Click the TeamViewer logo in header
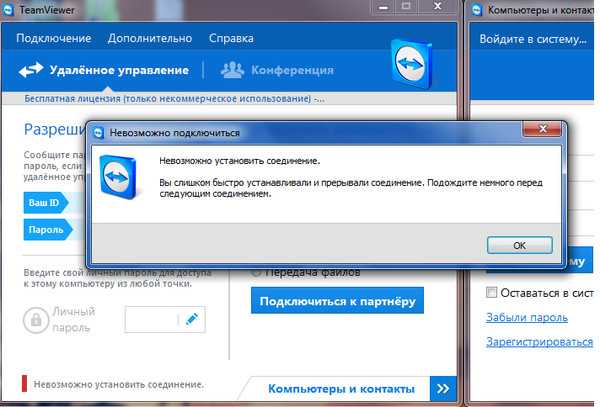Viewport: 600px width, 407px height. point(411,64)
